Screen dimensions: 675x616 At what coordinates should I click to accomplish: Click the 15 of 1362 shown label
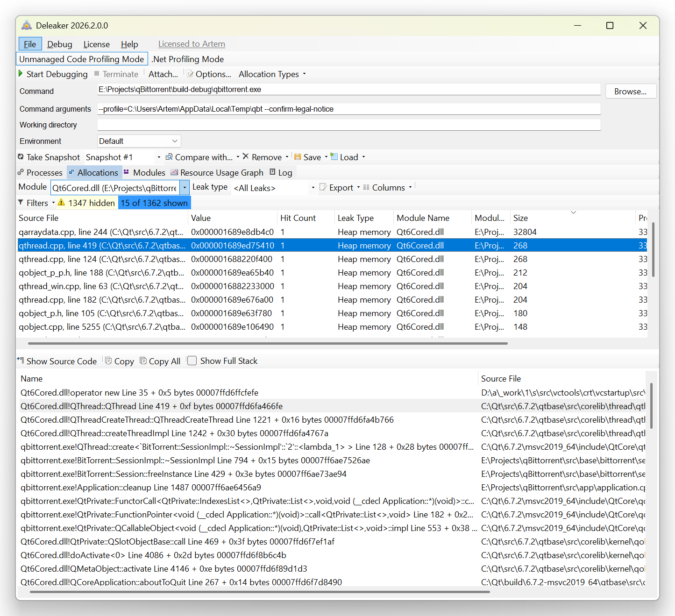coord(154,203)
